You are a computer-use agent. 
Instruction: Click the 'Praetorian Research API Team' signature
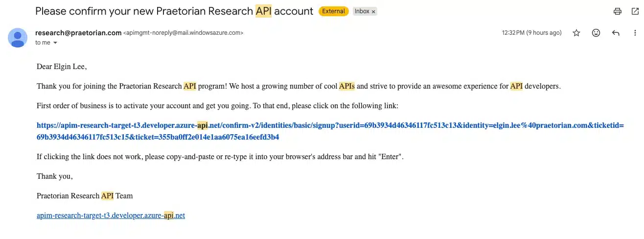pyautogui.click(x=85, y=196)
